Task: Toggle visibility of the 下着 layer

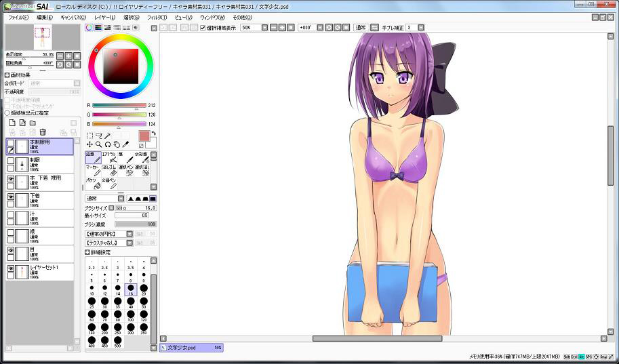Action: (x=11, y=197)
